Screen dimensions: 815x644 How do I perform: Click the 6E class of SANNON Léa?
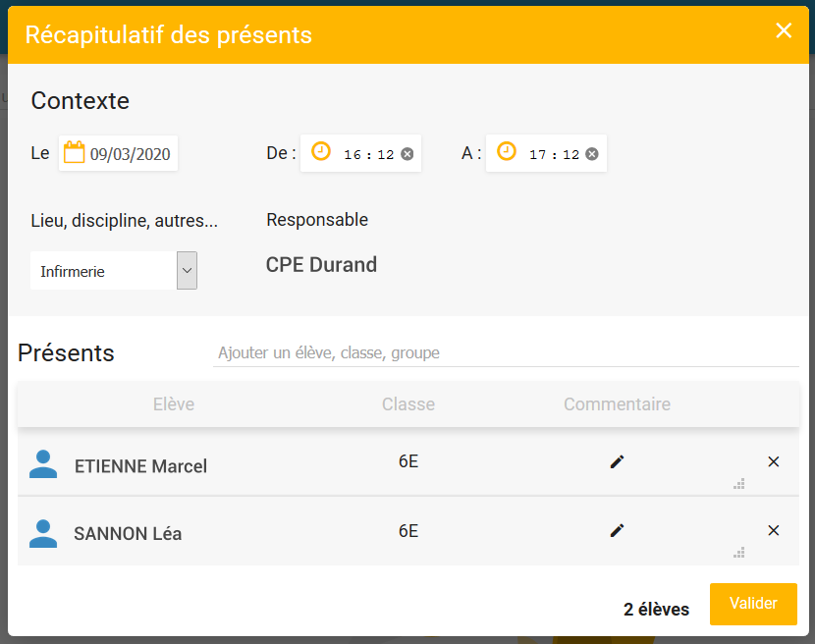pos(408,531)
